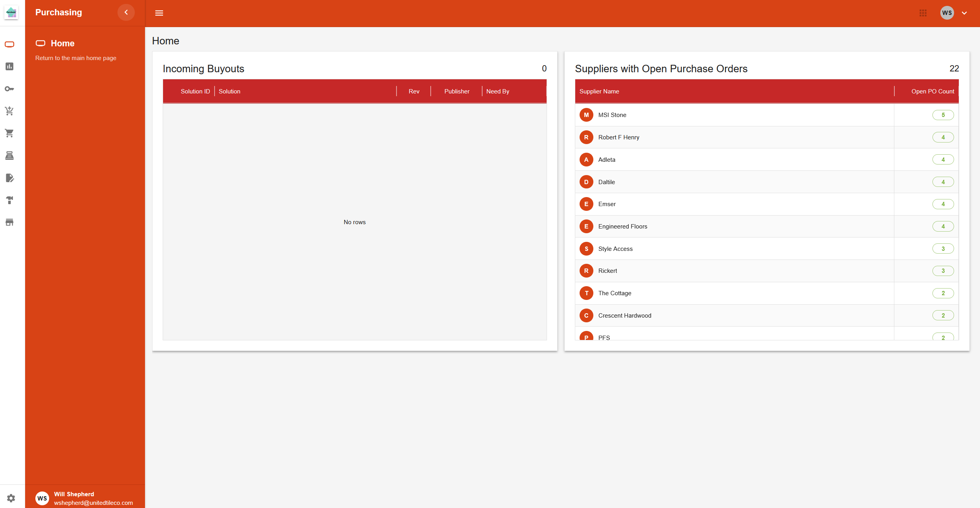Open the app grid launcher near WS avatar

coord(923,13)
